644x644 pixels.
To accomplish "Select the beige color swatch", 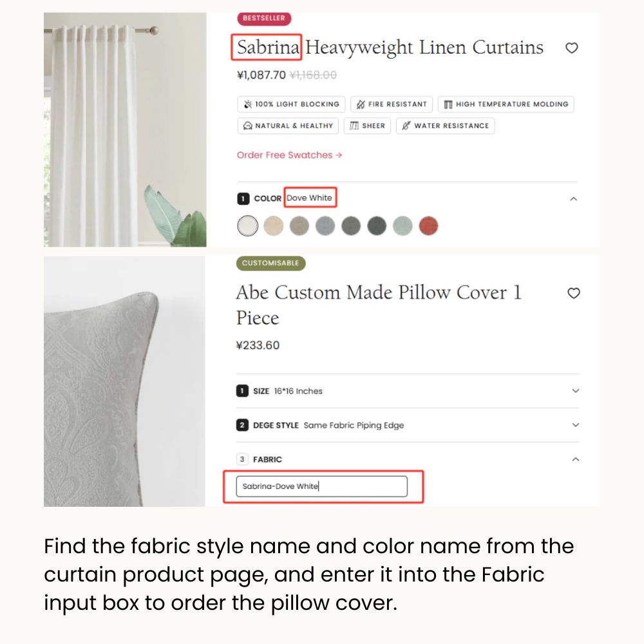I will (x=274, y=226).
